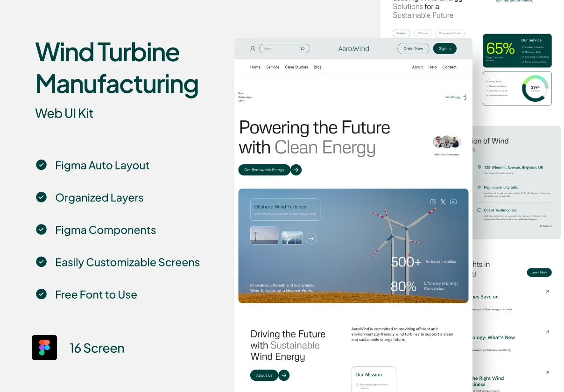Screen dimensions: 564x392
Task: Click chat bubble icon beside Client Testimonials
Action: [479, 210]
